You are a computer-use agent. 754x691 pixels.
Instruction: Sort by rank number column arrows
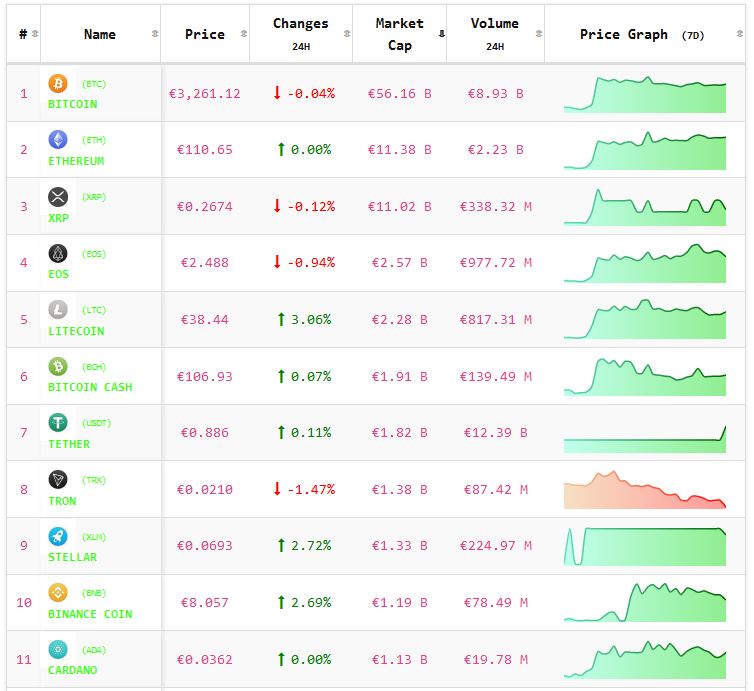35,34
